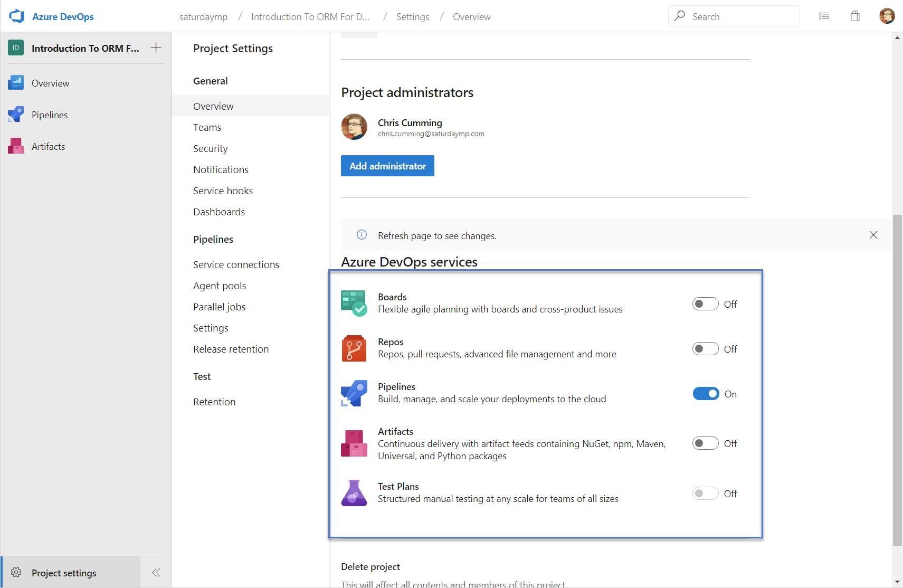The image size is (903, 588).
Task: Open user profile avatar menu
Action: click(887, 16)
